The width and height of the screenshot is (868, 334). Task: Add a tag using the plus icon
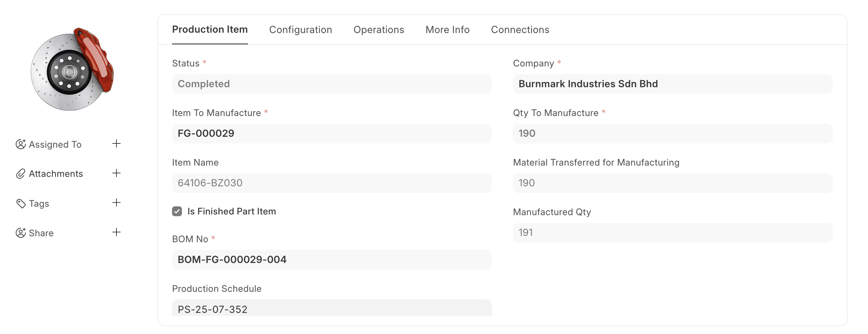(116, 203)
